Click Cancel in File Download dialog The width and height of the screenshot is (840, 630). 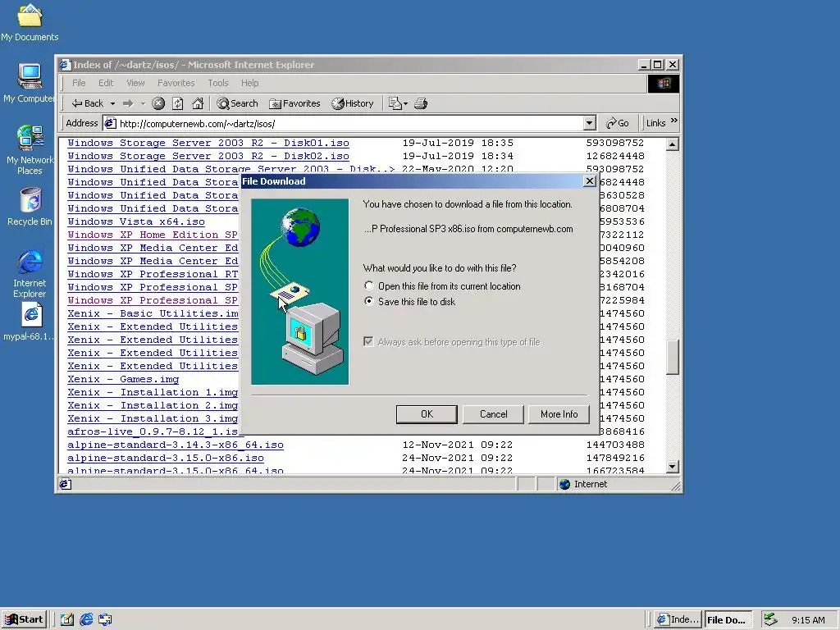pos(493,414)
